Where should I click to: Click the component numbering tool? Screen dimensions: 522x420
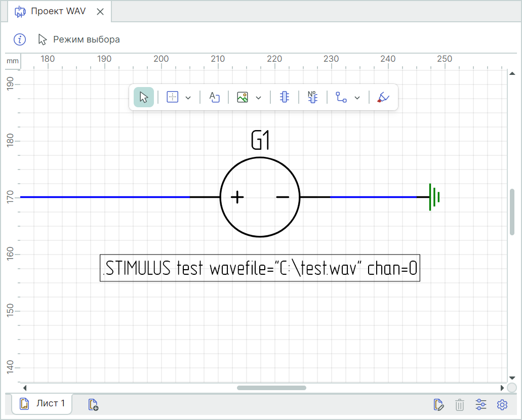point(312,97)
